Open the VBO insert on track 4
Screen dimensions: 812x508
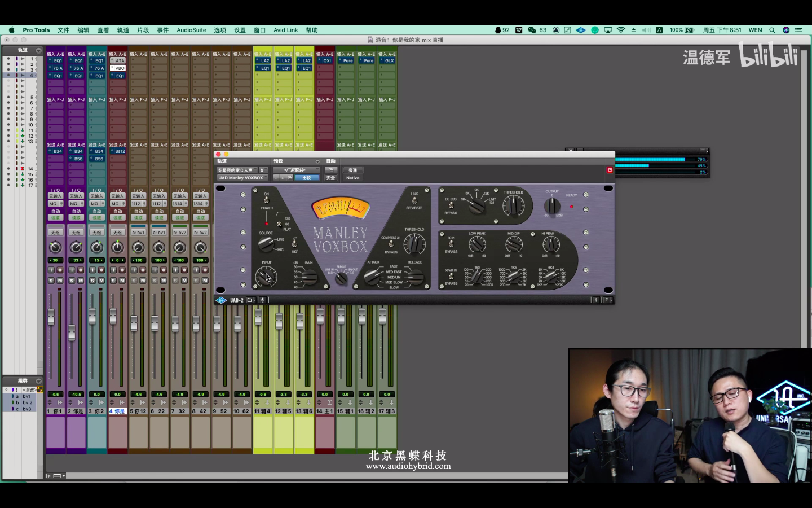[x=118, y=68]
